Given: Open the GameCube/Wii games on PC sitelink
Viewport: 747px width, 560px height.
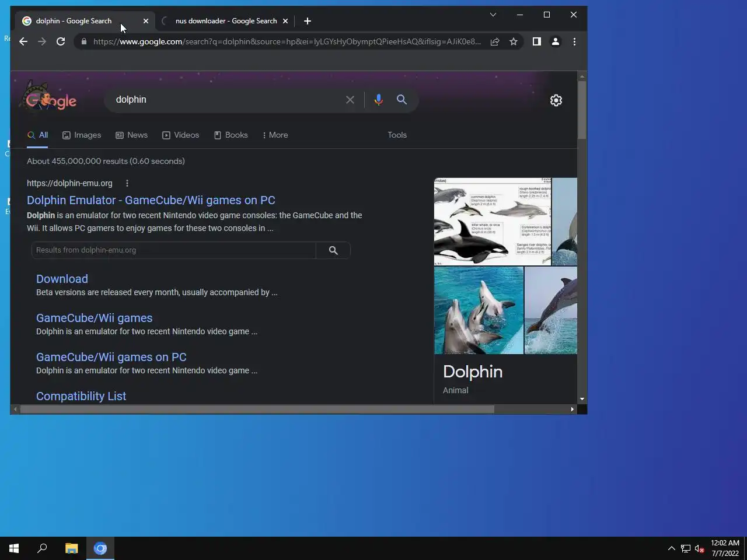Looking at the screenshot, I should 111,357.
